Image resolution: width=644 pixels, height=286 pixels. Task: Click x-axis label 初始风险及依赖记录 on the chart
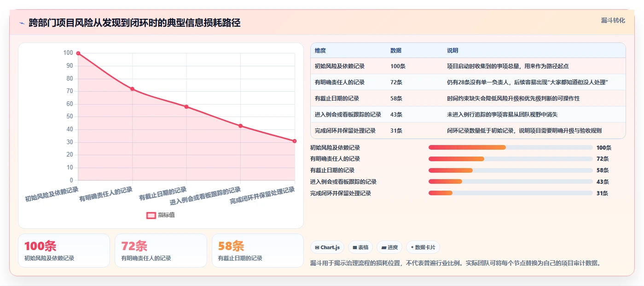click(x=52, y=194)
